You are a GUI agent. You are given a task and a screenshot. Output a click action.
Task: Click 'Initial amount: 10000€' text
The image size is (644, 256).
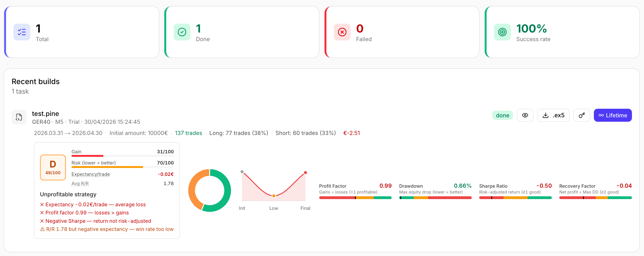(139, 133)
